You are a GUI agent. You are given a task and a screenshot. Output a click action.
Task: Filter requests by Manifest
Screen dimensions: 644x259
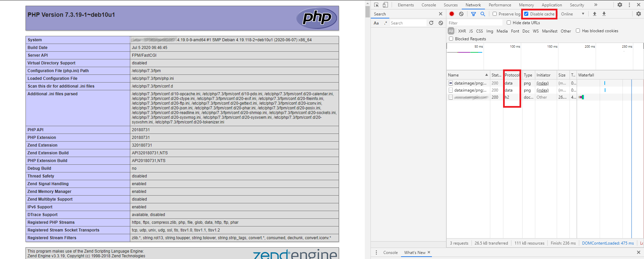coord(550,31)
